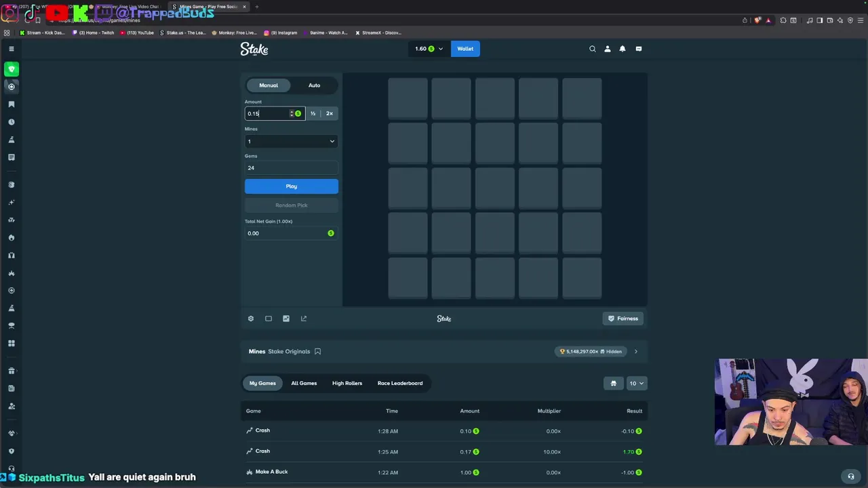Open the pop-out share icon below game
The width and height of the screenshot is (868, 488).
[x=304, y=319]
